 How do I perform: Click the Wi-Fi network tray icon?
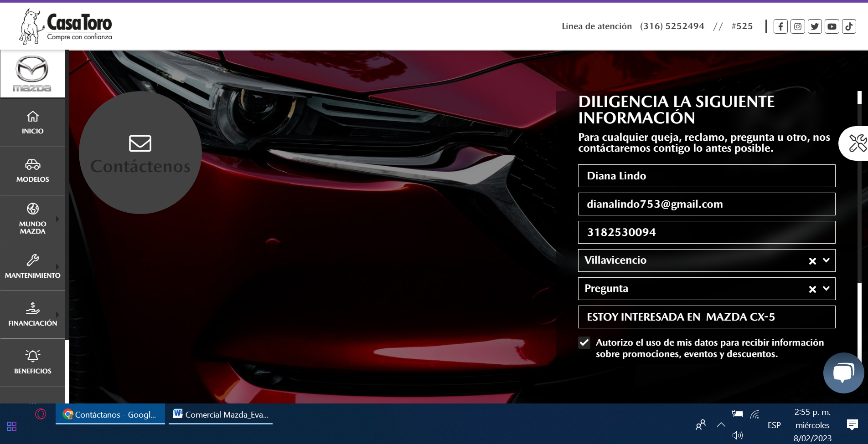[755, 414]
